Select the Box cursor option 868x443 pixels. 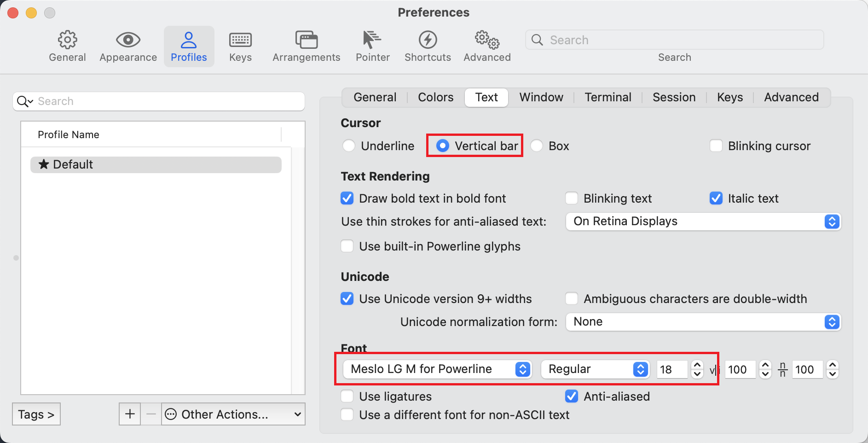pyautogui.click(x=537, y=146)
